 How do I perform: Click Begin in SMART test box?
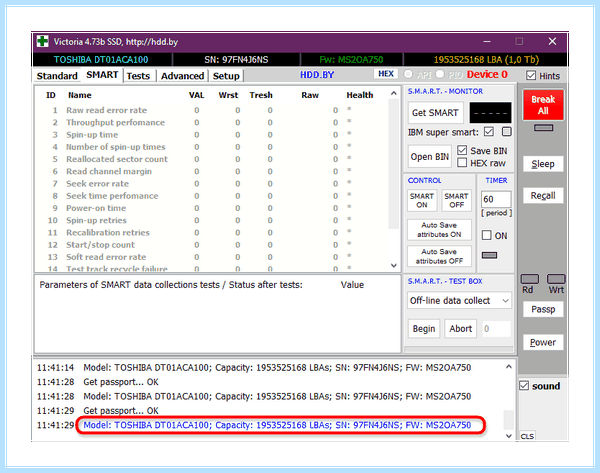coord(424,329)
